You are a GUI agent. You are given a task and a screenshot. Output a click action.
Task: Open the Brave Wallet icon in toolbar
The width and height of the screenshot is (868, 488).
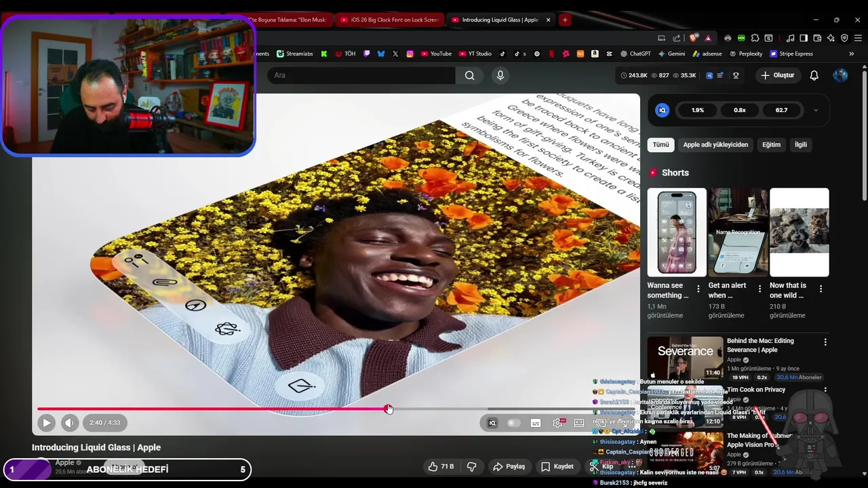[817, 38]
